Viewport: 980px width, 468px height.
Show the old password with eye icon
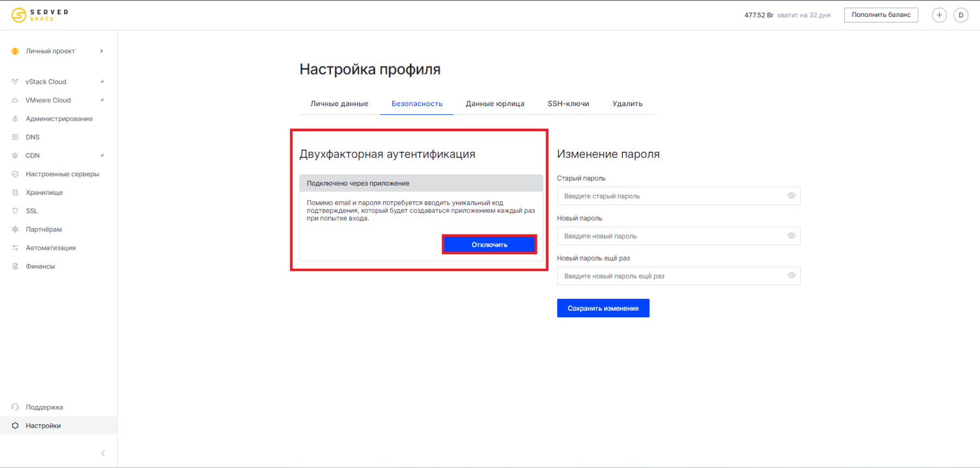click(792, 196)
